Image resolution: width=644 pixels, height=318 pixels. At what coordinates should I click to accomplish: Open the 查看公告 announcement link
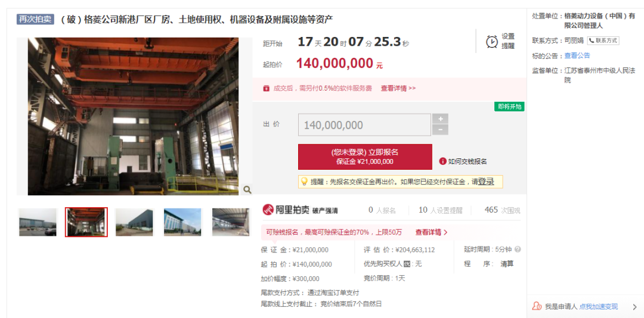click(x=577, y=55)
